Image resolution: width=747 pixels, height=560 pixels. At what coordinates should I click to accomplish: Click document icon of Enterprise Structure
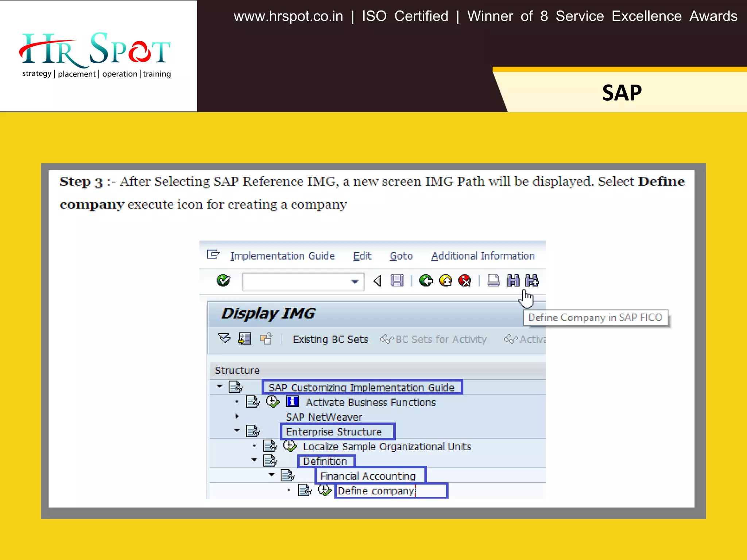pos(253,431)
